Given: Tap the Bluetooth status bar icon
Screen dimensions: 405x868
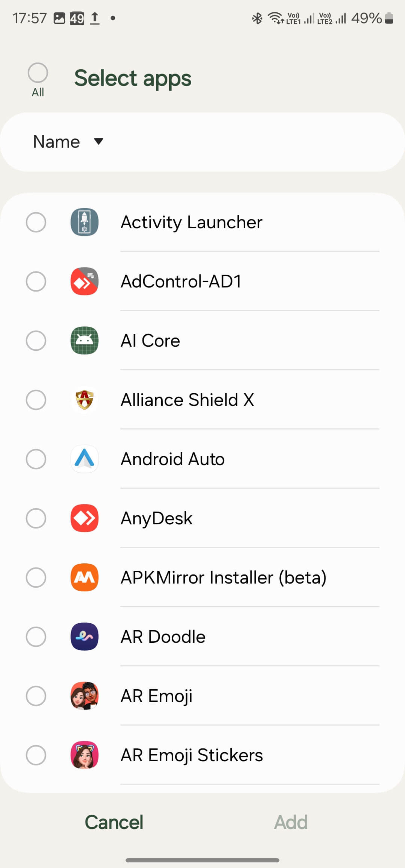Looking at the screenshot, I should click(x=257, y=18).
